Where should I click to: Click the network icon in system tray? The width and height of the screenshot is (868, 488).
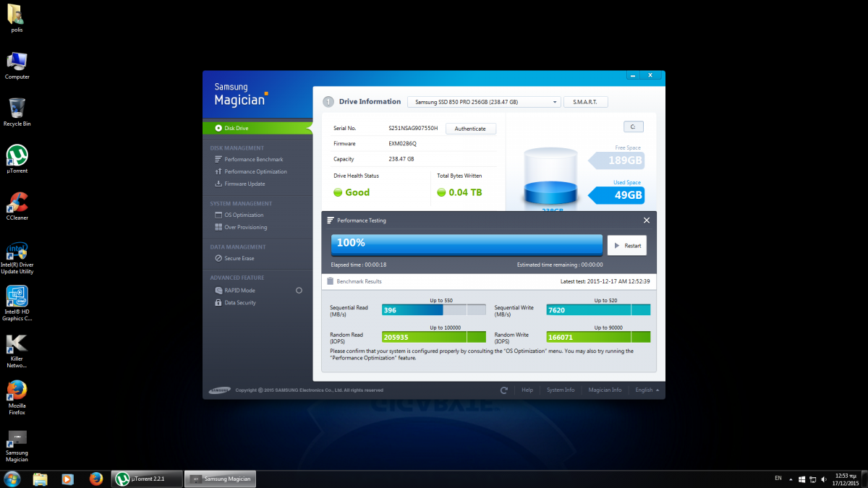tap(813, 479)
